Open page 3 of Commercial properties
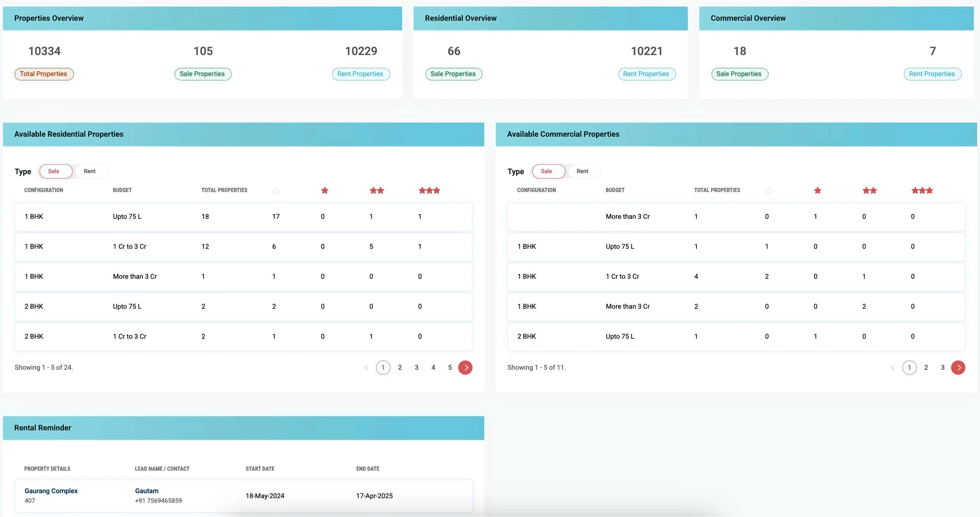Screen dimensions: 980x517 [x=943, y=367]
